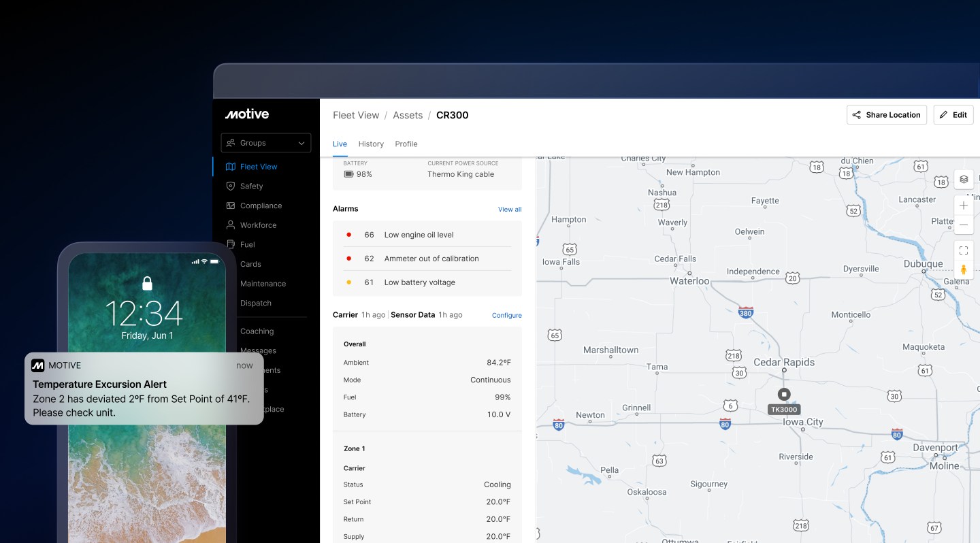Open Maintenance in the sidebar
Image resolution: width=980 pixels, height=543 pixels.
point(263,284)
